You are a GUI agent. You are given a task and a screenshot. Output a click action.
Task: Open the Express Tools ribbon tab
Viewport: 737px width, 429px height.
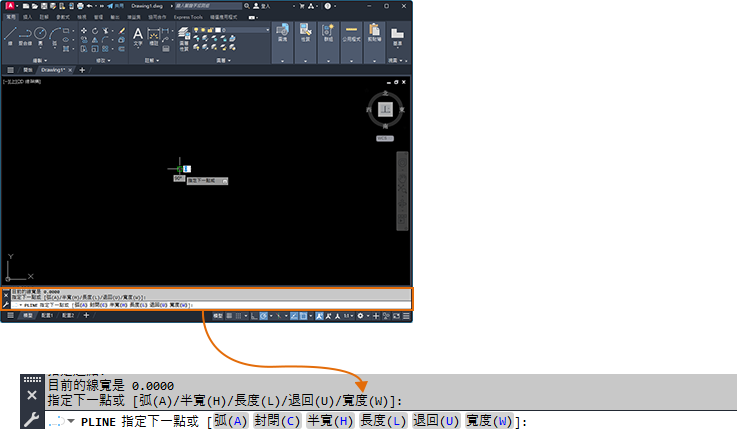(x=188, y=17)
